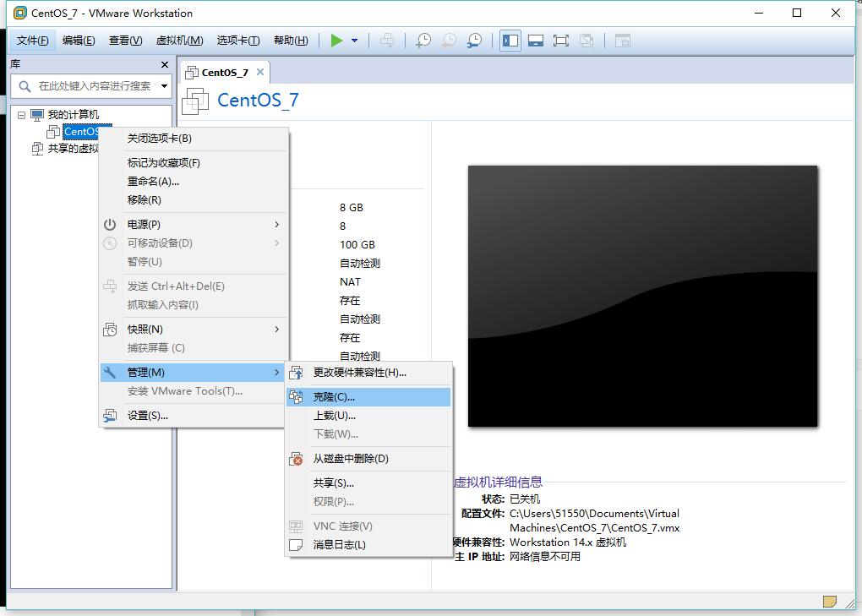Click the 100 GB hard disk value
Screen dimensions: 862x616
point(357,244)
